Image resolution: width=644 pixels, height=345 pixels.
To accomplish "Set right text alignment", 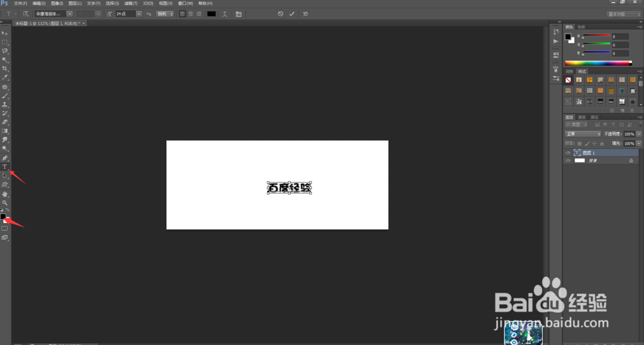I will pyautogui.click(x=199, y=14).
